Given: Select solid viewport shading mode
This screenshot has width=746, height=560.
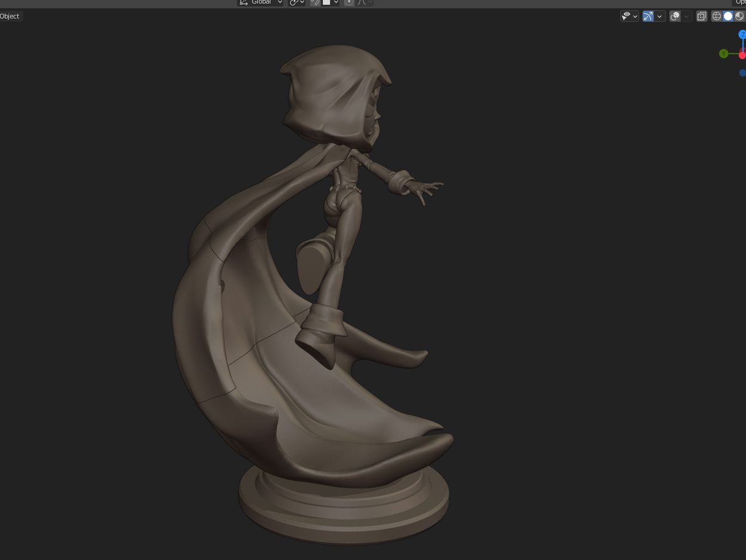Looking at the screenshot, I should [x=728, y=16].
